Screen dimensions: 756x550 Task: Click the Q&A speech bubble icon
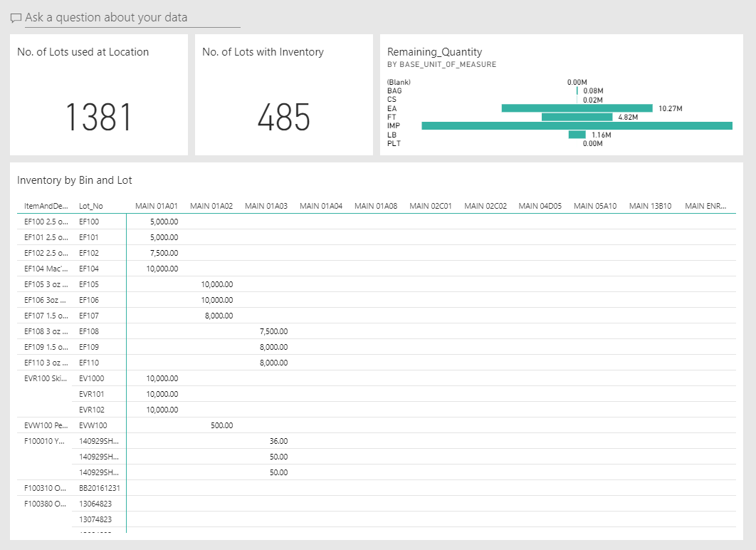(x=16, y=18)
